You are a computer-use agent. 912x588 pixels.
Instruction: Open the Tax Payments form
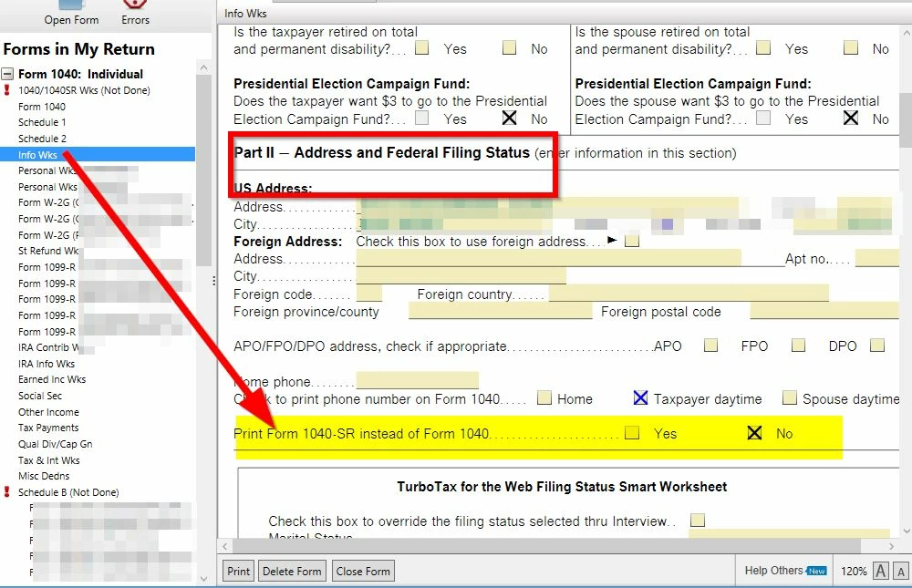click(x=48, y=428)
